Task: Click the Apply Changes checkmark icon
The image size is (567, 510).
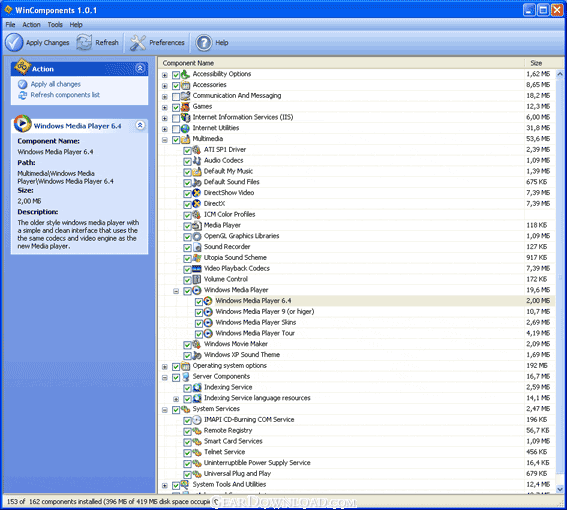Action: 14,43
